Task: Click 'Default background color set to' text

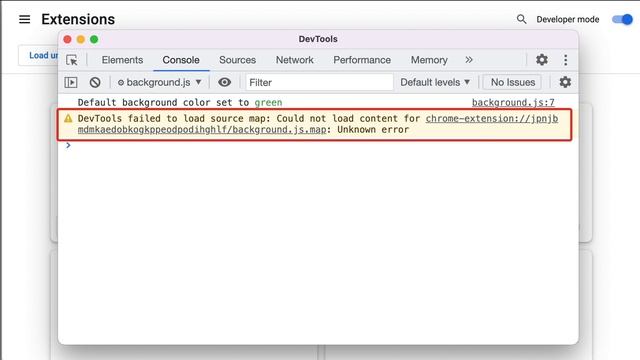Action: click(x=163, y=102)
